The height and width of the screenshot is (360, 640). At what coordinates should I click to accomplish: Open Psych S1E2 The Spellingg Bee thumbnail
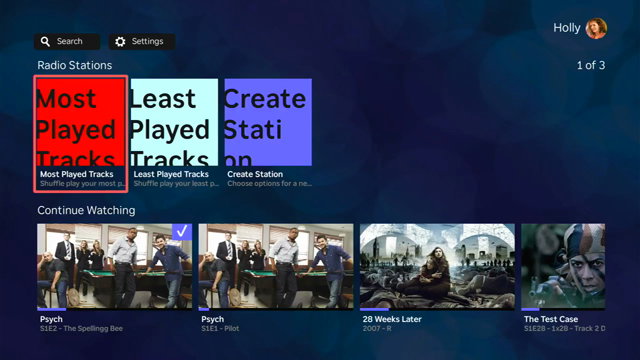click(x=115, y=266)
